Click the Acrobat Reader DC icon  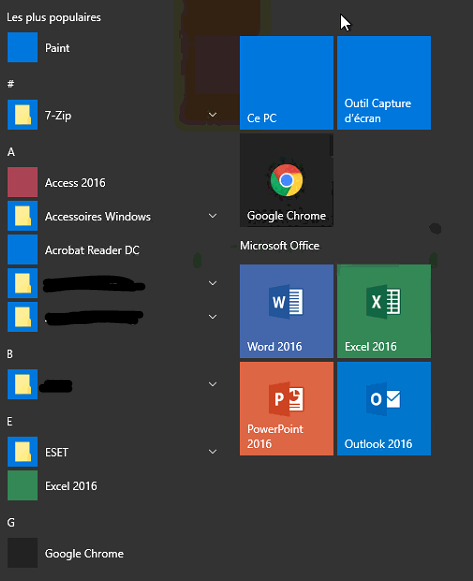coord(23,250)
